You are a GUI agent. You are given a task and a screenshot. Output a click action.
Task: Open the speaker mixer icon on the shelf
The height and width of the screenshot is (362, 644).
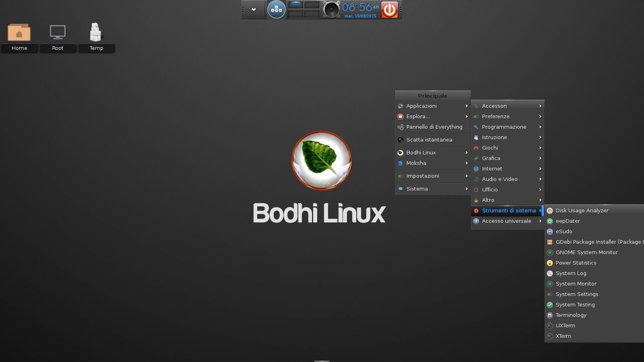pos(332,10)
